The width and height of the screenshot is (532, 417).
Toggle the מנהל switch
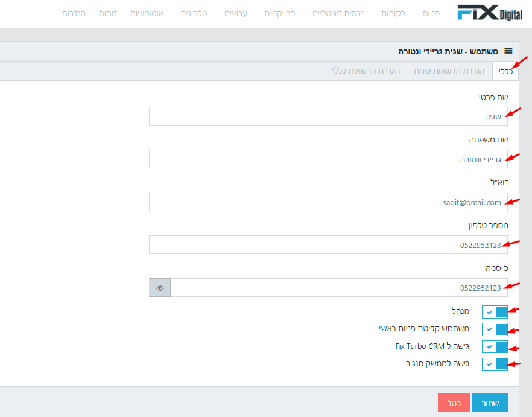point(495,312)
